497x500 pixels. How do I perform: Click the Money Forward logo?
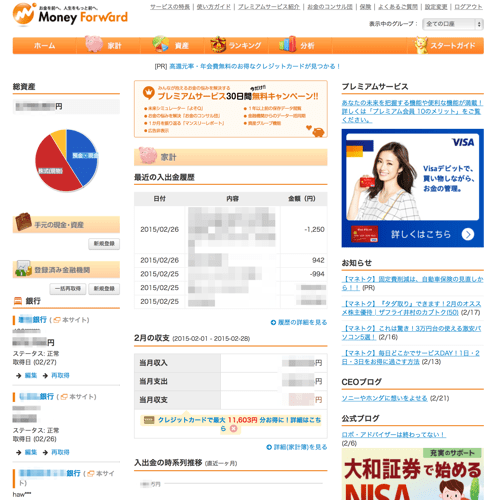click(x=70, y=14)
